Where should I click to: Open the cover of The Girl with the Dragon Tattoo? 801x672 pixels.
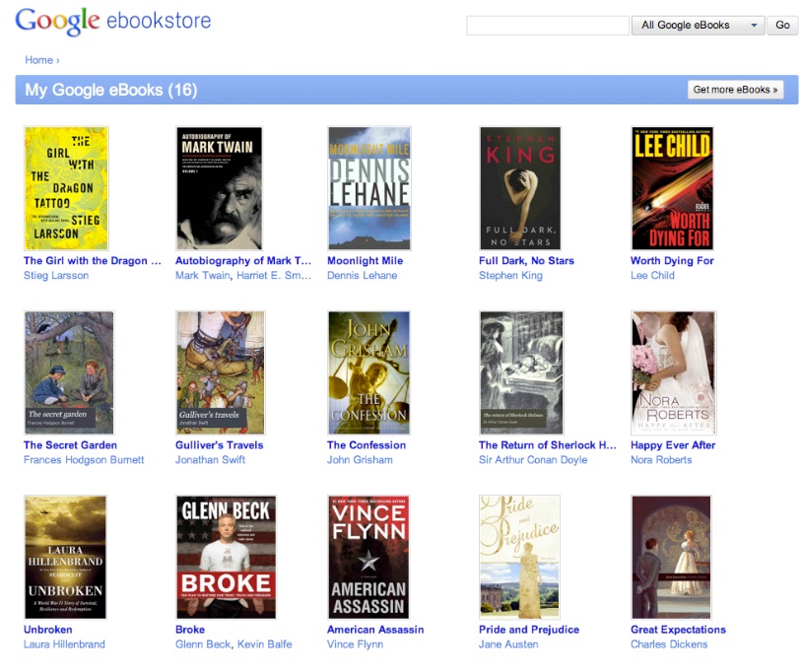click(66, 187)
